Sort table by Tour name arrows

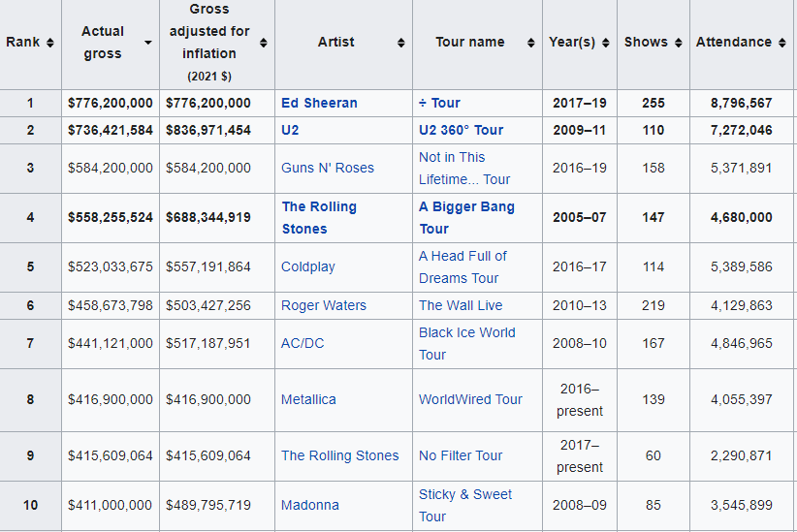(x=530, y=43)
